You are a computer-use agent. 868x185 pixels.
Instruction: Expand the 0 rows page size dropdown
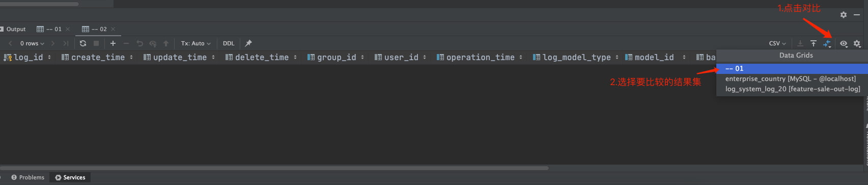(x=32, y=43)
